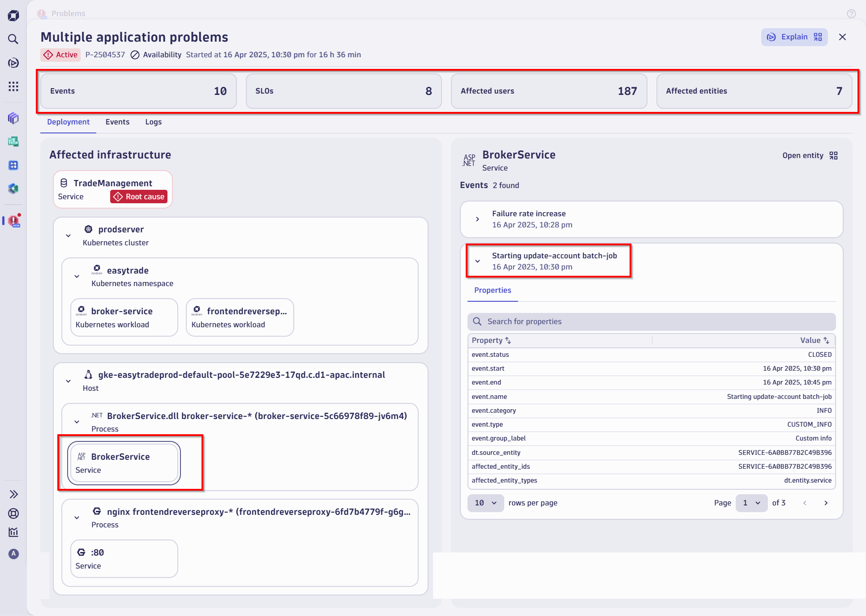Expand the Failure rate increase event
This screenshot has width=866, height=616.
(x=477, y=219)
